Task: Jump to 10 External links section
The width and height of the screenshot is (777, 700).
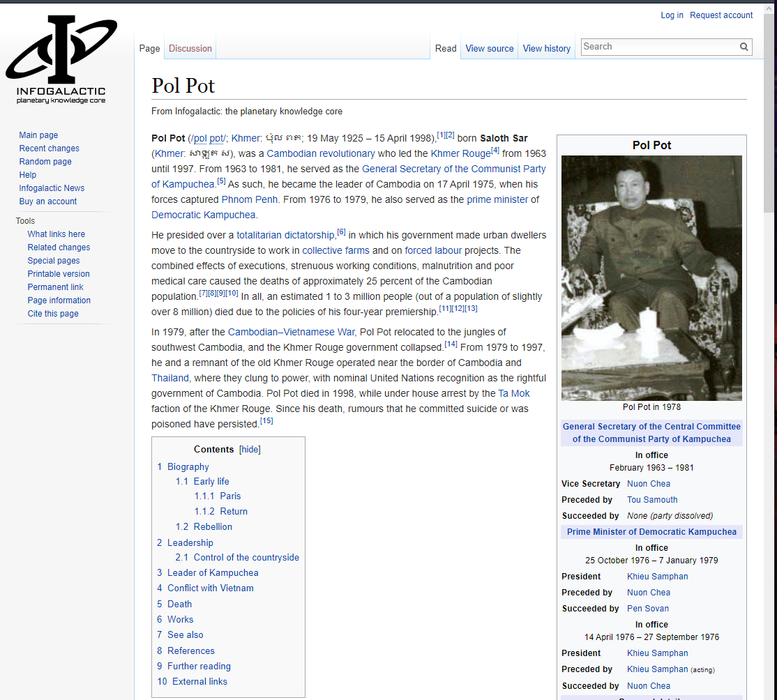Action: (193, 682)
